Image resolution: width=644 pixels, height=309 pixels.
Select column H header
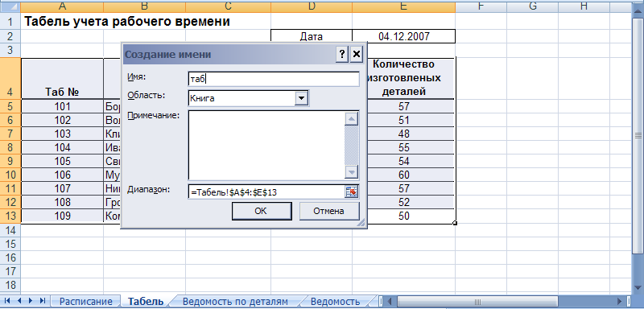pyautogui.click(x=584, y=6)
